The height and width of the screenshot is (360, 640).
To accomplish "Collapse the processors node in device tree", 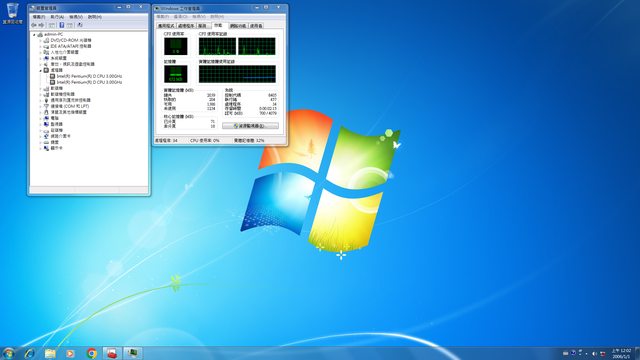I will click(40, 70).
